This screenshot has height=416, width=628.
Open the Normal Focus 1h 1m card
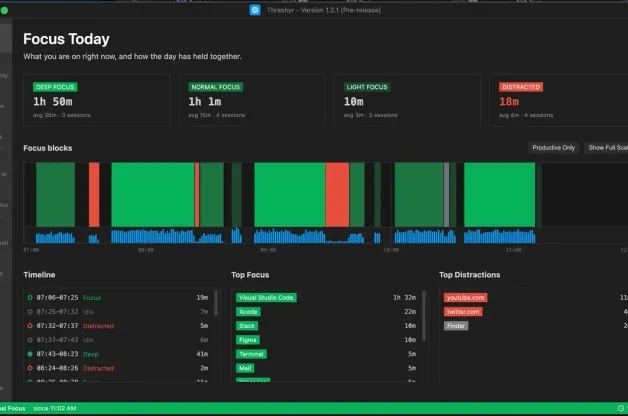[252, 100]
